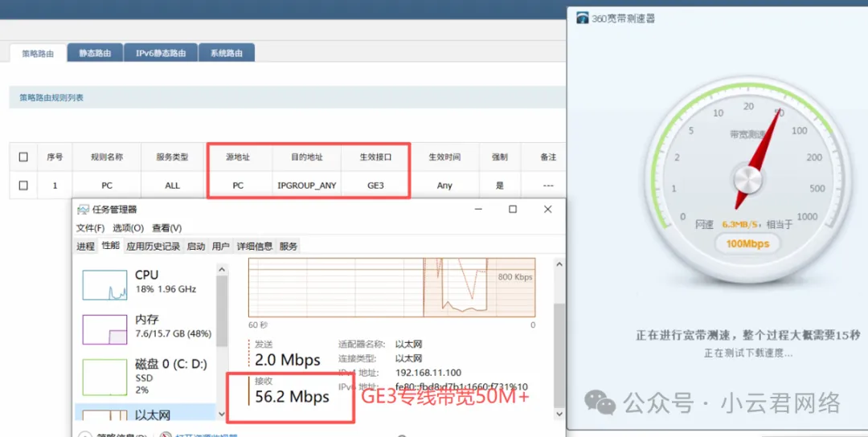Click the Task Manager title bar icon
The width and height of the screenshot is (868, 437).
[83, 210]
